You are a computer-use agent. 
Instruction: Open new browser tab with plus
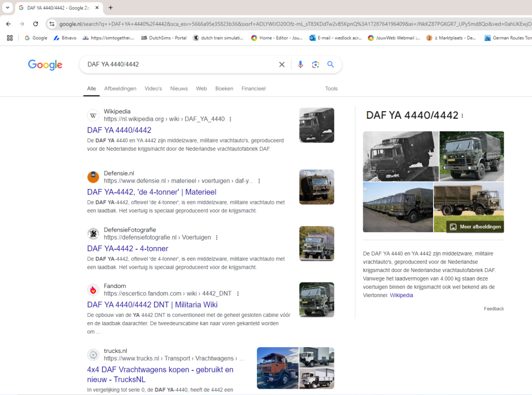(x=111, y=7)
